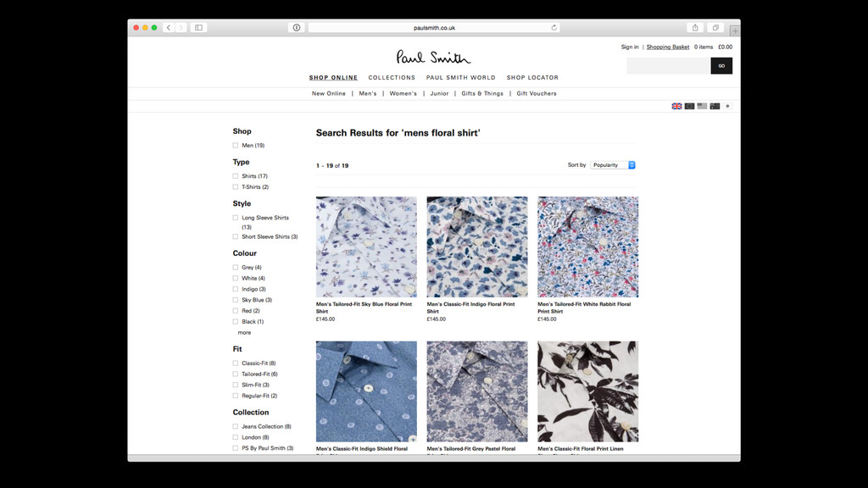Screen dimensions: 868x488
Task: Click the Tailored-Fit White Rabbit Floral title
Action: 584,308
